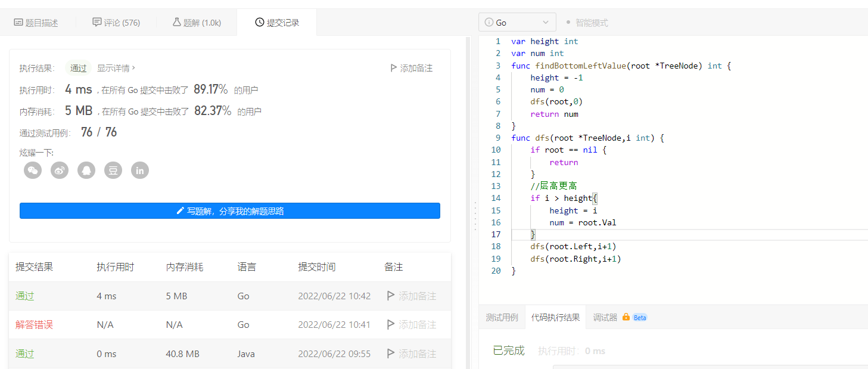
Task: Add note to the failed 解答错误 submission
Action: [x=412, y=325]
